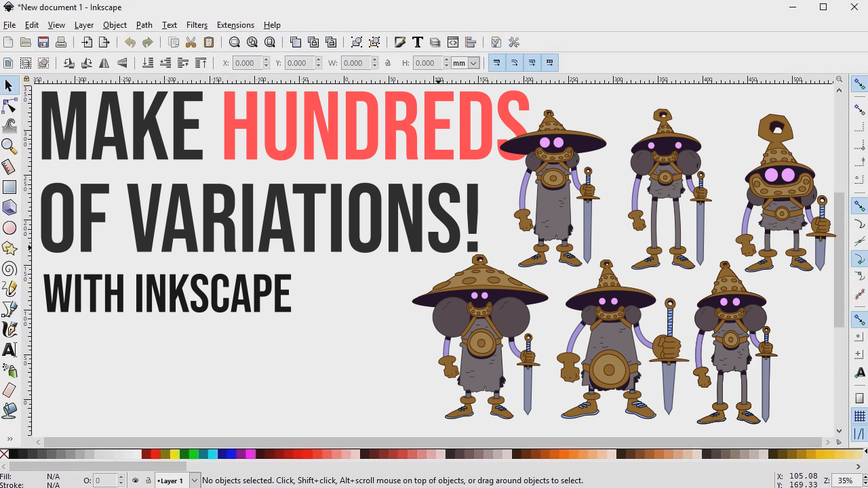
Task: Click the Save document button
Action: click(43, 42)
